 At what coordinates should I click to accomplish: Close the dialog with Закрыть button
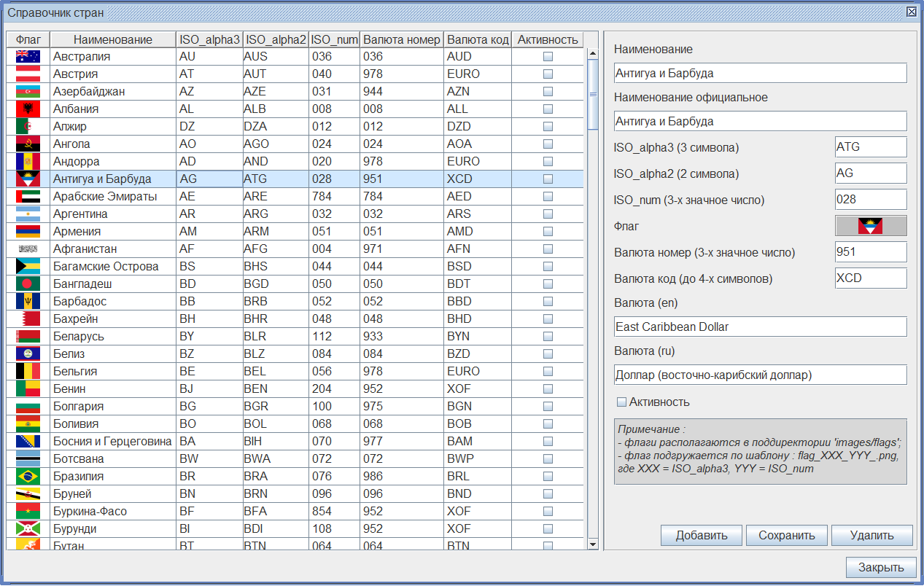tap(880, 567)
